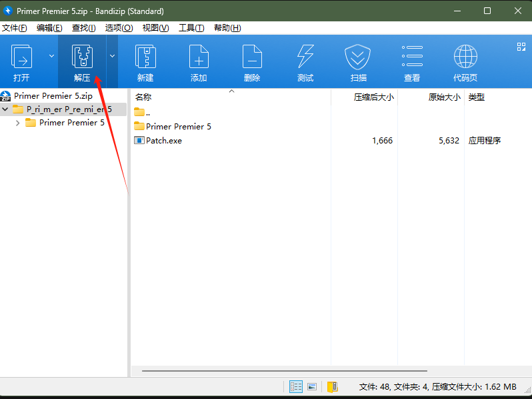Click the horizontal scrollbar of file list
The image size is (532, 399).
click(284, 371)
